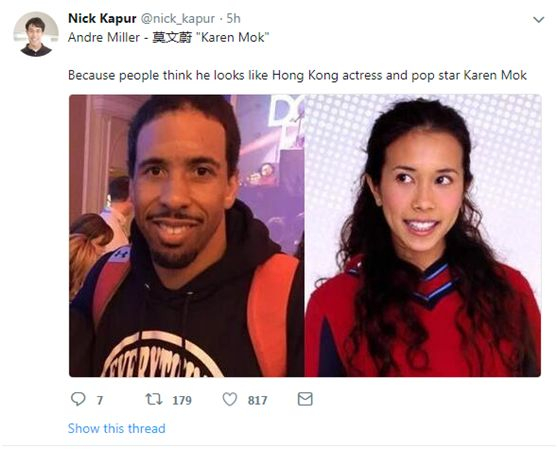This screenshot has height=451, width=558.
Task: Click the Chinese characters in the tweet caption
Action: point(172,37)
